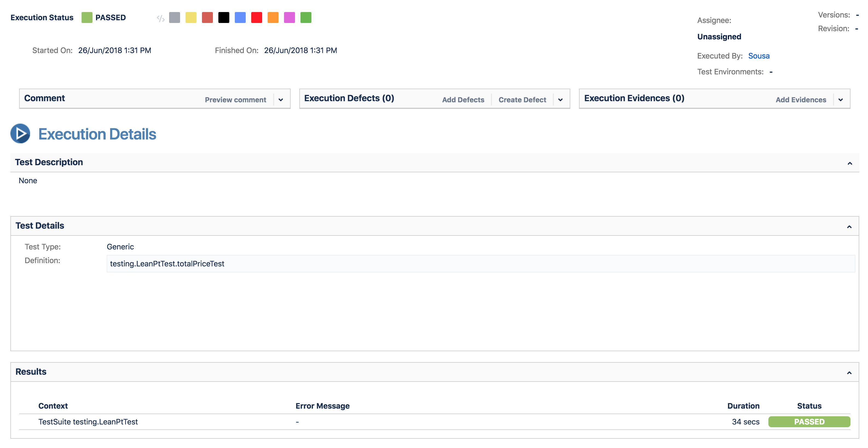
Task: Click the Status column header
Action: tap(809, 406)
